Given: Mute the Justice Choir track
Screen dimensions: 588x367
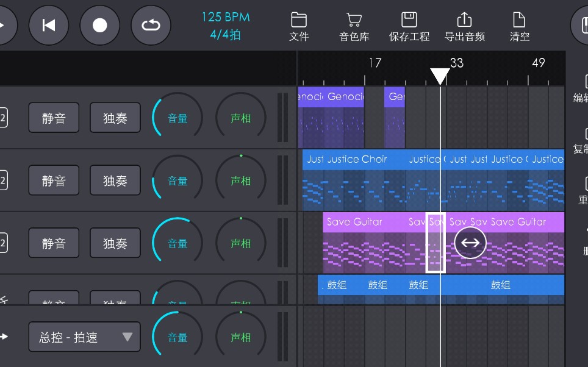Looking at the screenshot, I should [x=54, y=180].
